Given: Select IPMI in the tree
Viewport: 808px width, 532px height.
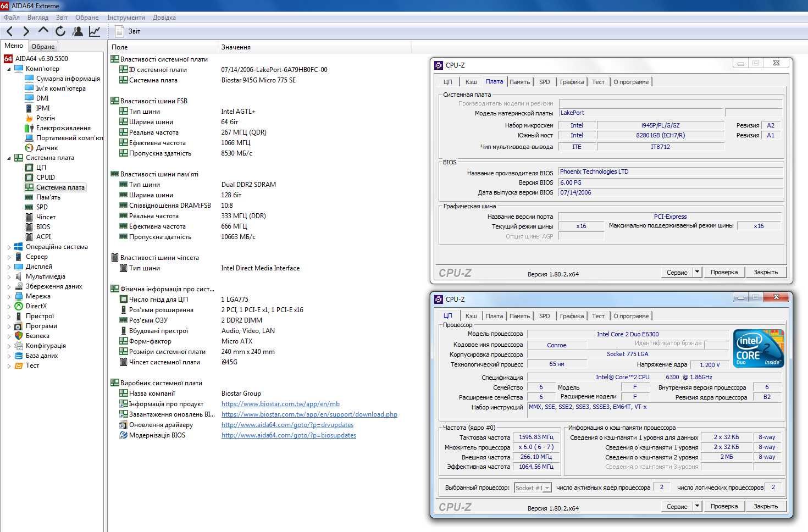Looking at the screenshot, I should click(43, 108).
